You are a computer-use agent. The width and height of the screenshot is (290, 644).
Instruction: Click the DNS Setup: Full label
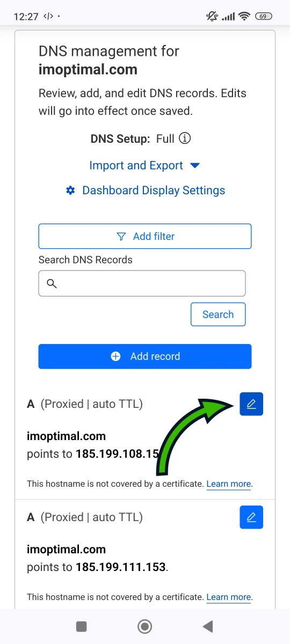tap(133, 138)
